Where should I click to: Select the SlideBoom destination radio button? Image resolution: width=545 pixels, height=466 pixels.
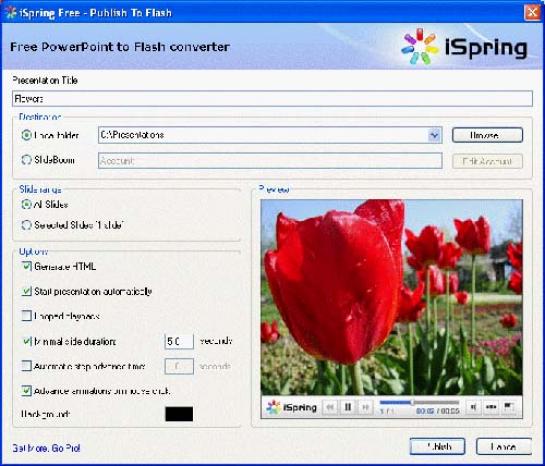pyautogui.click(x=26, y=160)
